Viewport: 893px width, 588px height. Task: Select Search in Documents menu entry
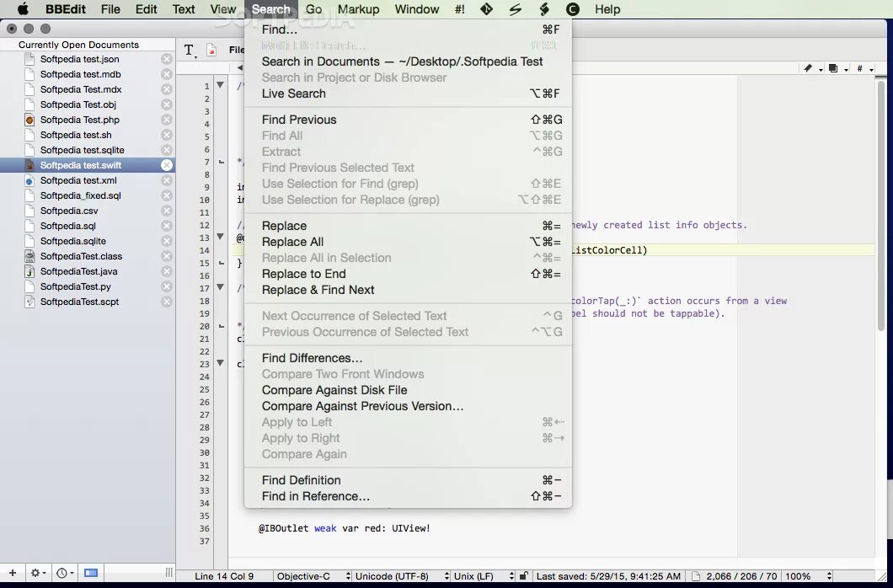tap(408, 61)
